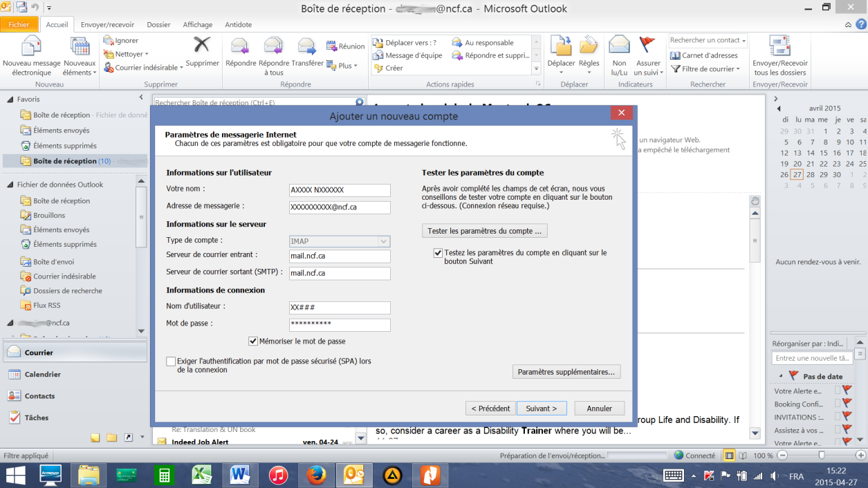868x488 pixels.
Task: Click Envoyer/Recevoir tous les dossiers icon
Action: click(779, 46)
